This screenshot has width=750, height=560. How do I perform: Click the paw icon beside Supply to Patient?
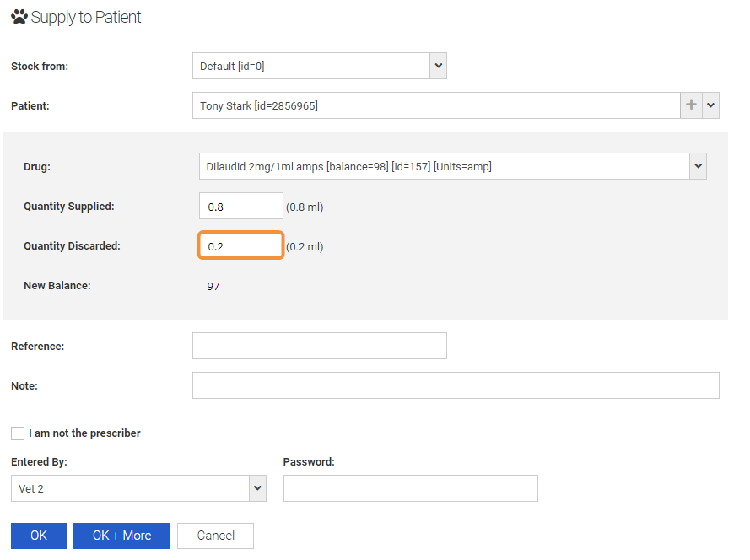pos(19,17)
